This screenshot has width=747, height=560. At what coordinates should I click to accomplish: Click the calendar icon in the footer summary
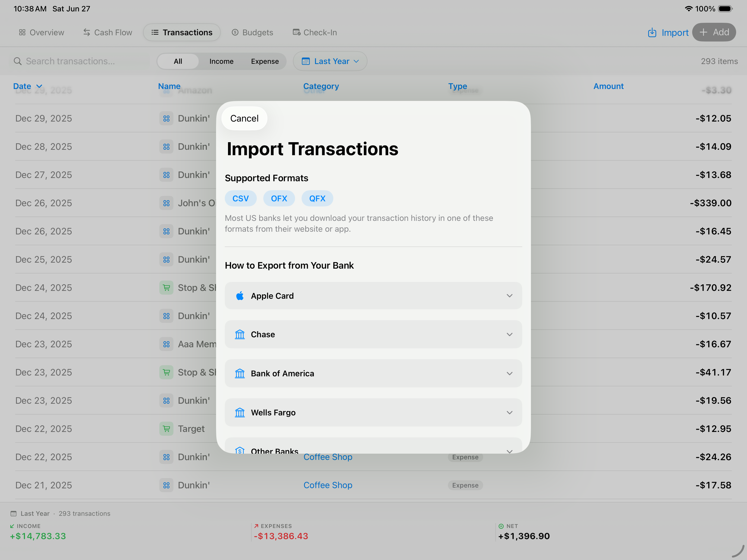(14, 513)
